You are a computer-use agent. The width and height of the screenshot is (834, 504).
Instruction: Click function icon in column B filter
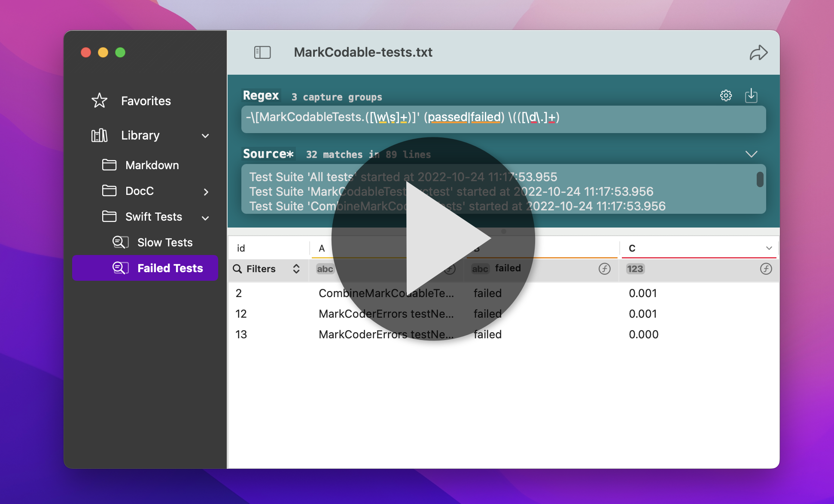coord(604,269)
